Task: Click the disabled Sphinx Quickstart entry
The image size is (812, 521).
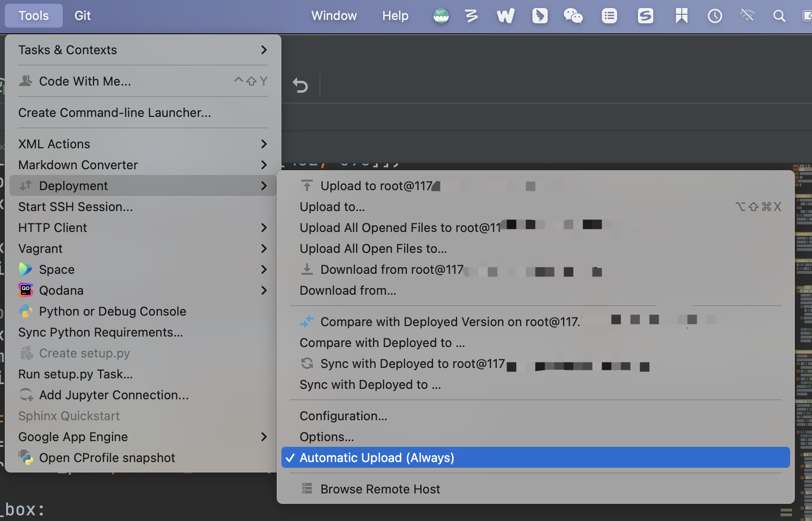Action: [69, 416]
